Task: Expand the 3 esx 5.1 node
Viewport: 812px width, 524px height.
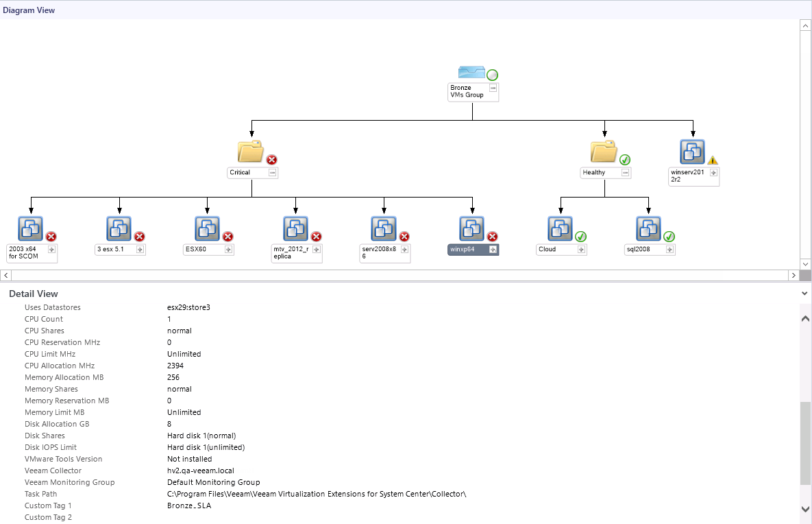Action: [140, 249]
